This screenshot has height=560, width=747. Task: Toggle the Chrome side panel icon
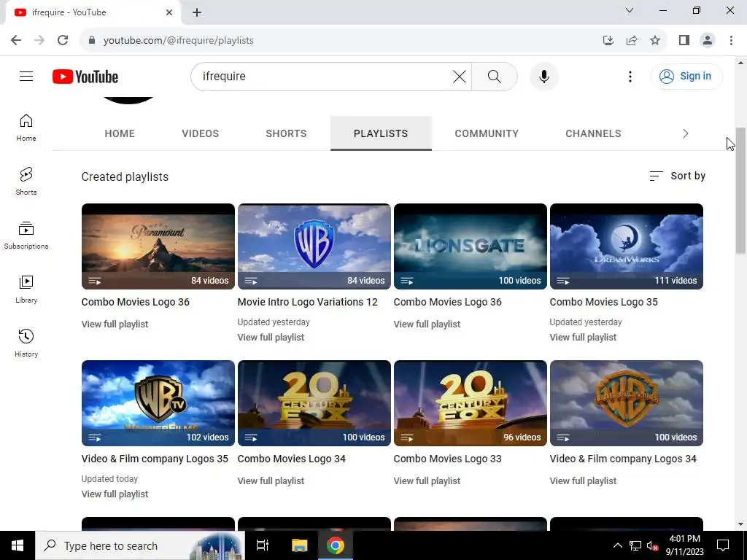pos(684,41)
